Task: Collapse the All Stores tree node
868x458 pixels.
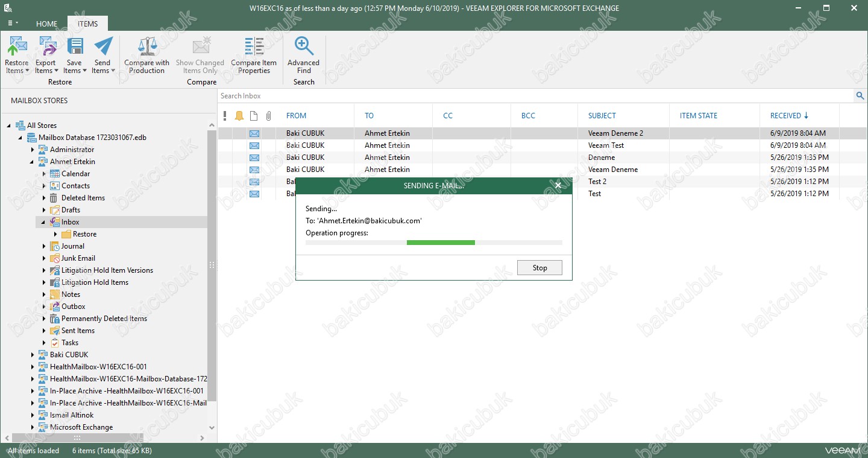Action: tap(10, 126)
